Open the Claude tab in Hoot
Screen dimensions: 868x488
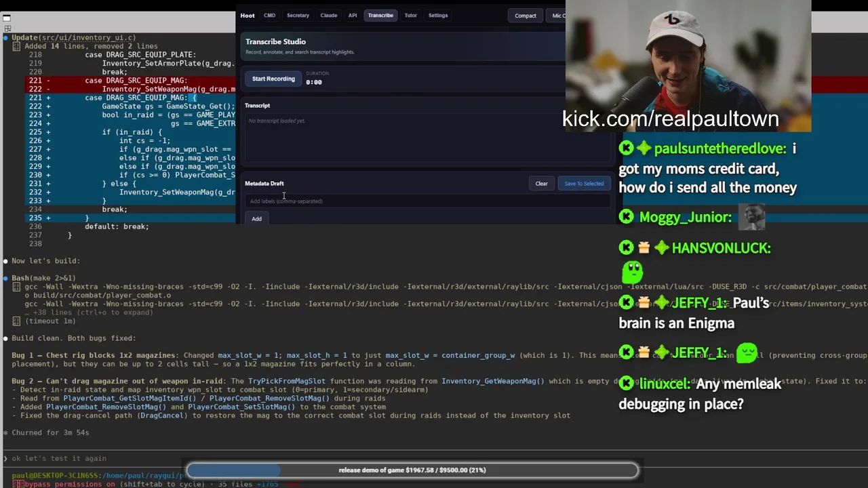pyautogui.click(x=328, y=15)
